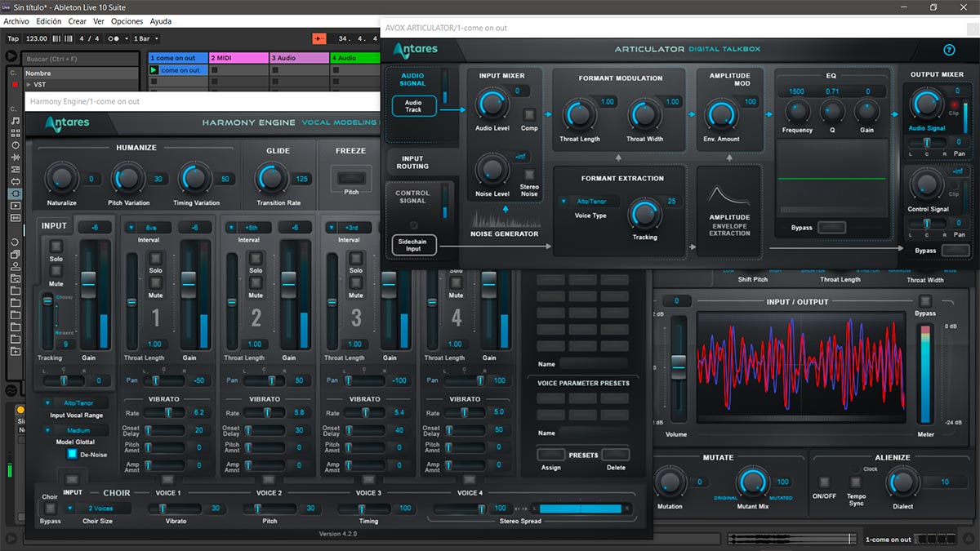This screenshot has height=551, width=980.
Task: Mute harmony voice 3 in Harmony Engine
Action: (x=356, y=283)
